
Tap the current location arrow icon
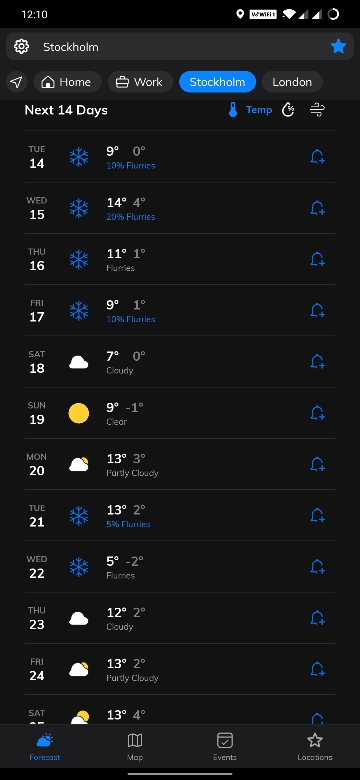pyautogui.click(x=16, y=82)
